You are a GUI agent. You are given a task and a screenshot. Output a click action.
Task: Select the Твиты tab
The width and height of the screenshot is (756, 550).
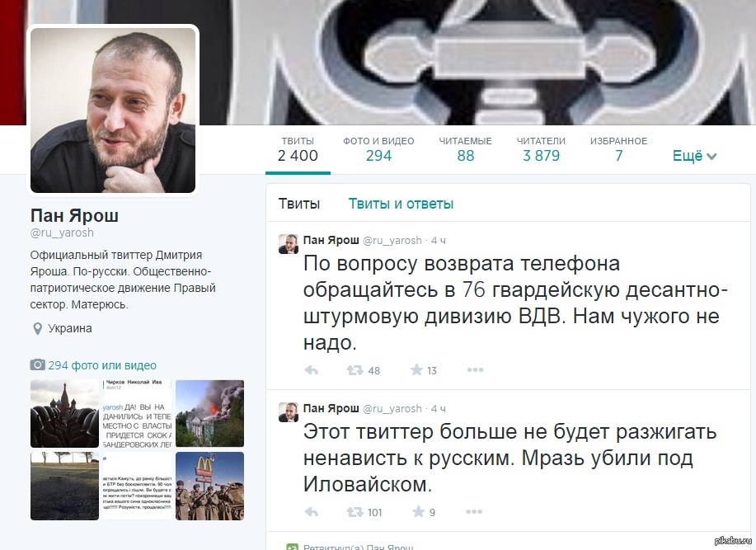[x=299, y=204]
